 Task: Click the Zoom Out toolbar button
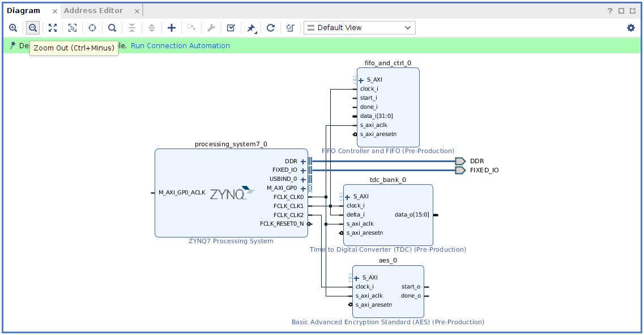tap(33, 28)
